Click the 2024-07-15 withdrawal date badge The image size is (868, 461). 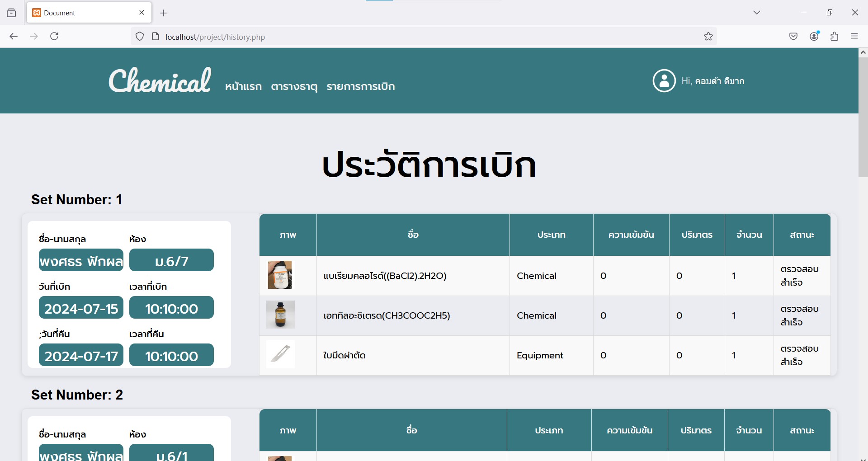pyautogui.click(x=81, y=307)
